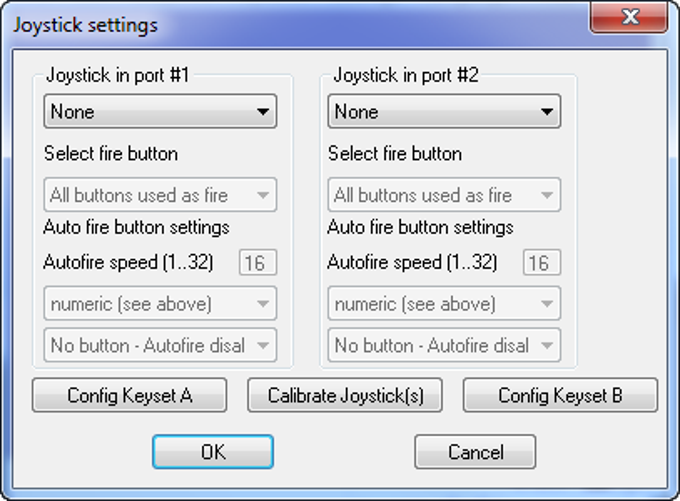This screenshot has height=501, width=680.
Task: Click port #1 autofire speed field
Action: [x=257, y=263]
